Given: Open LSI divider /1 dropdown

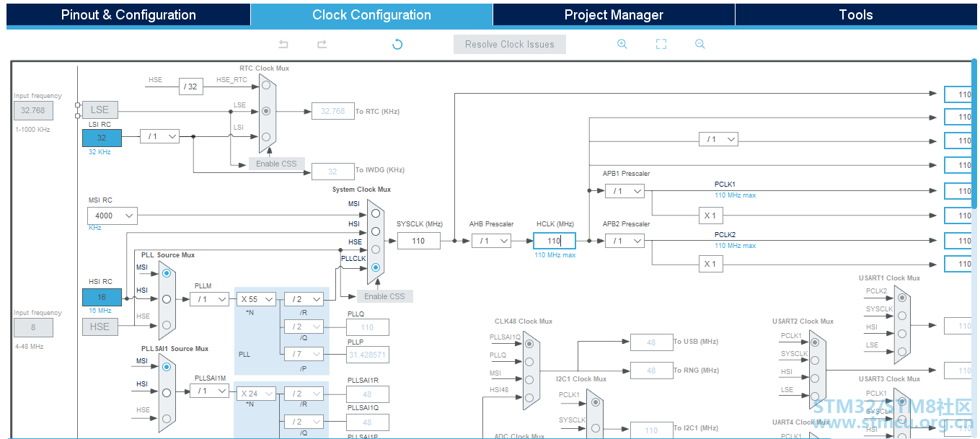Looking at the screenshot, I should (159, 136).
